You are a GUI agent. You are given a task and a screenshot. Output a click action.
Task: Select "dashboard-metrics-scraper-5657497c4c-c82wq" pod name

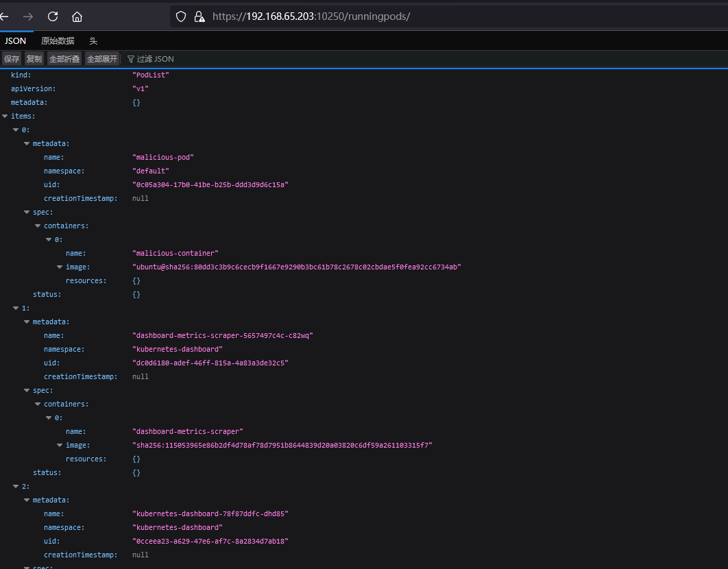(x=223, y=335)
